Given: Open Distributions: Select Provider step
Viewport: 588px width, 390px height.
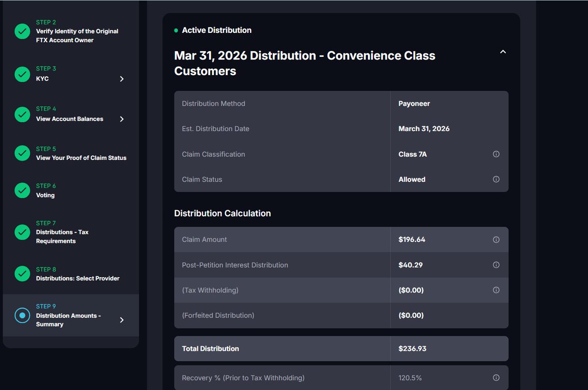Looking at the screenshot, I should click(x=78, y=278).
